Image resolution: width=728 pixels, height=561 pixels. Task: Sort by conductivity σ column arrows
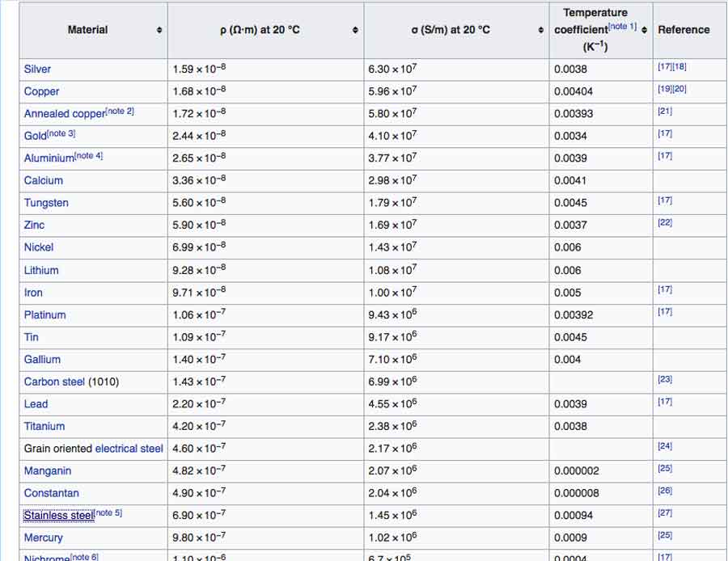(541, 30)
